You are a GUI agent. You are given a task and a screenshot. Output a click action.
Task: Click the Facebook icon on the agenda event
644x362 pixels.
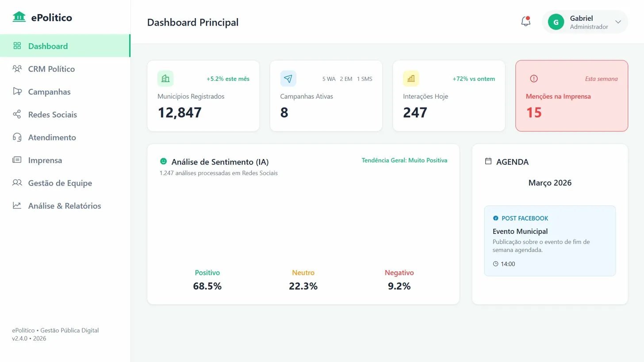pyautogui.click(x=494, y=217)
